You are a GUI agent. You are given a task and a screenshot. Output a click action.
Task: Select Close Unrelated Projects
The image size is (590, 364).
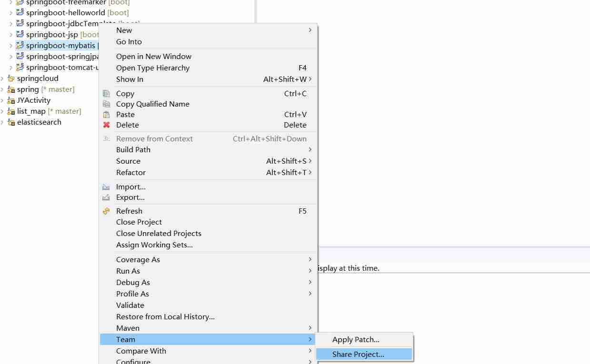pos(209,233)
